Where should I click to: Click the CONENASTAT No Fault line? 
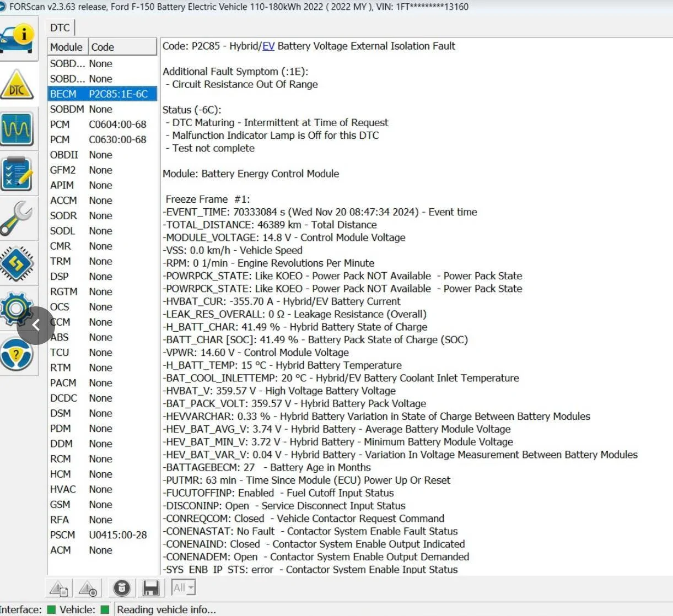310,531
